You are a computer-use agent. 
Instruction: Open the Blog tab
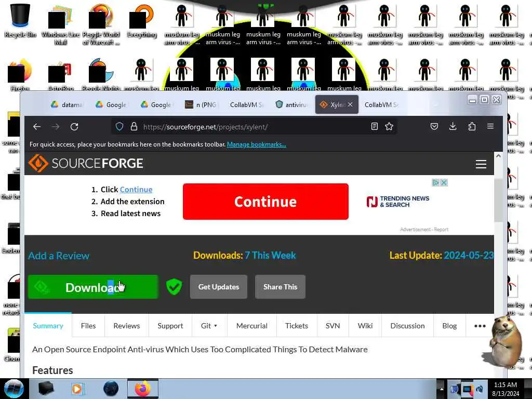click(x=449, y=326)
